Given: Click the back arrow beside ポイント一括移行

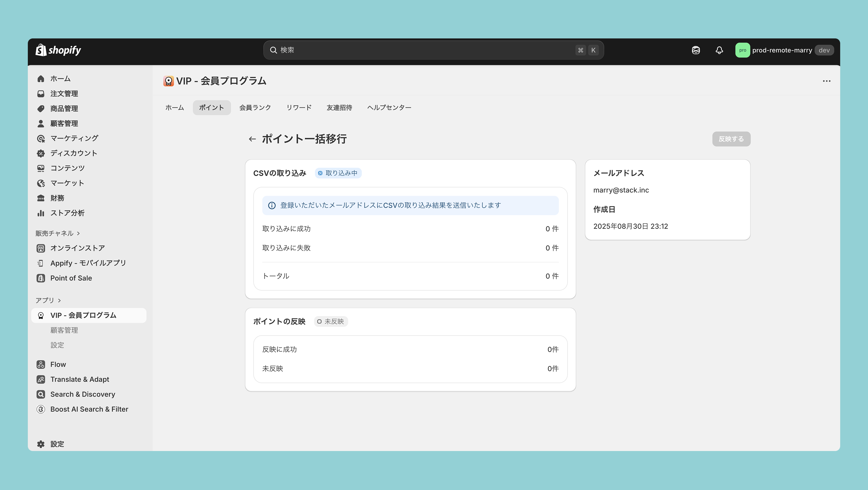Looking at the screenshot, I should 252,139.
